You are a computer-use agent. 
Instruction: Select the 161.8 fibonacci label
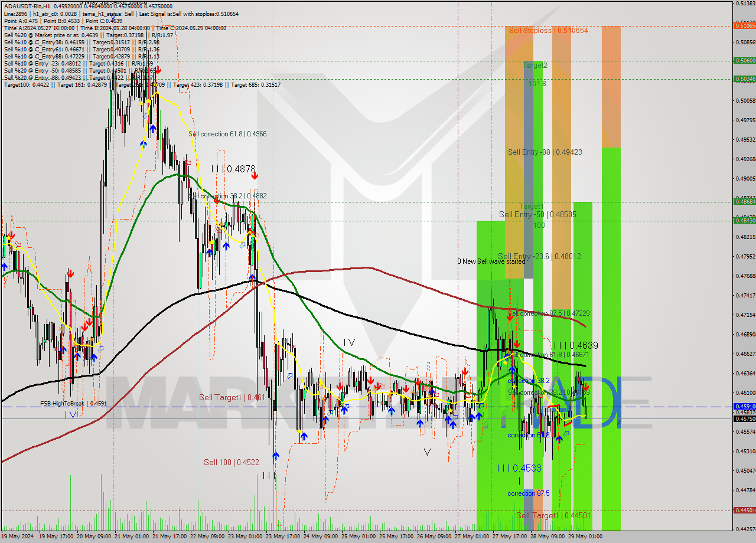(537, 84)
